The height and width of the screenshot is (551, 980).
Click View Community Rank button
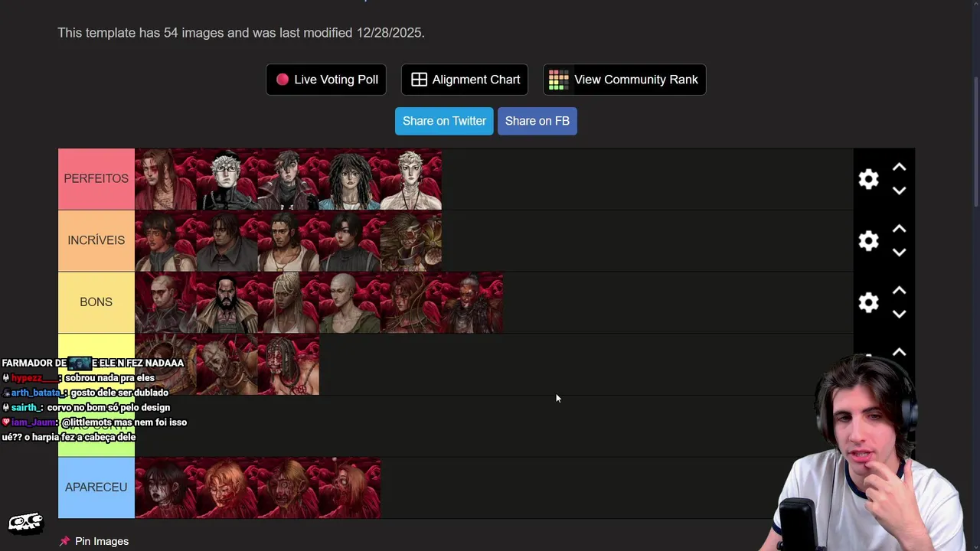(x=624, y=80)
